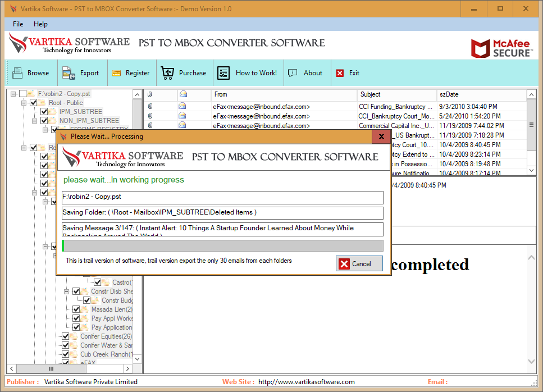543x392 pixels.
Task: Toggle checkbox for F:\robin2 - Copy.pst
Action: (x=23, y=93)
